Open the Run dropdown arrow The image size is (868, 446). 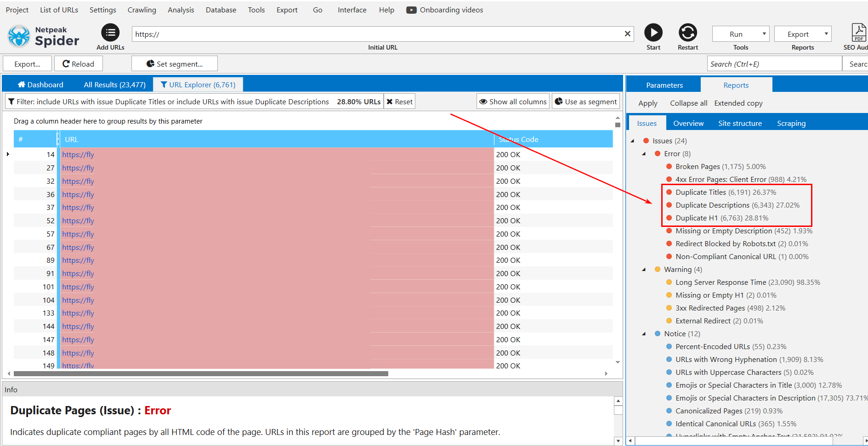coord(764,34)
